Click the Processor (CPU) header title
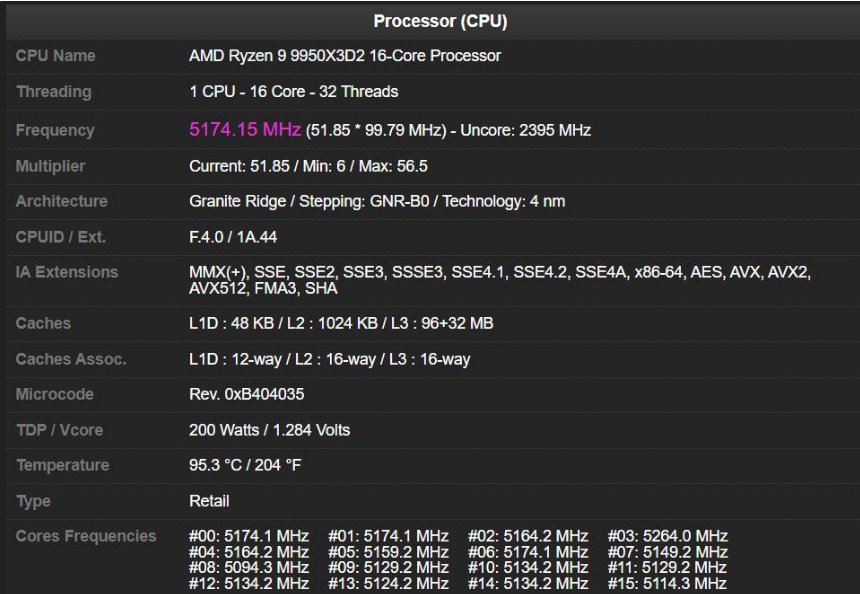This screenshot has width=860, height=594. [x=440, y=21]
